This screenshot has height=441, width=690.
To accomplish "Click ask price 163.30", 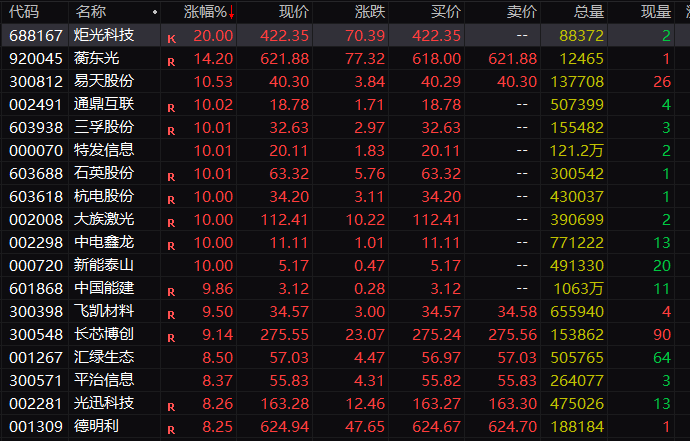I will click(513, 404).
